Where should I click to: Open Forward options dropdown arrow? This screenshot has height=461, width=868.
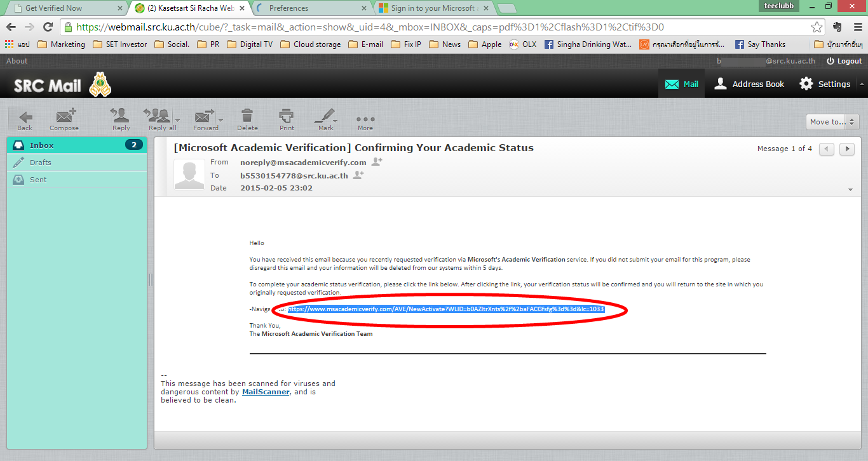[220, 120]
